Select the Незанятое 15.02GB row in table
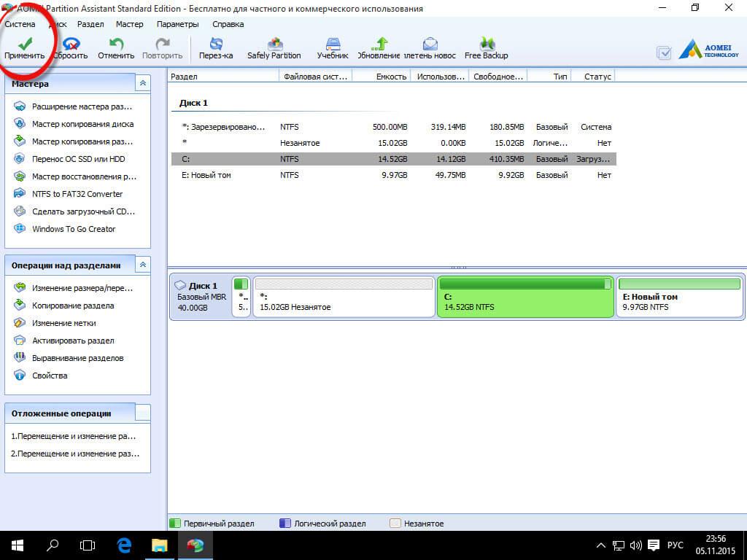 pyautogui.click(x=393, y=143)
